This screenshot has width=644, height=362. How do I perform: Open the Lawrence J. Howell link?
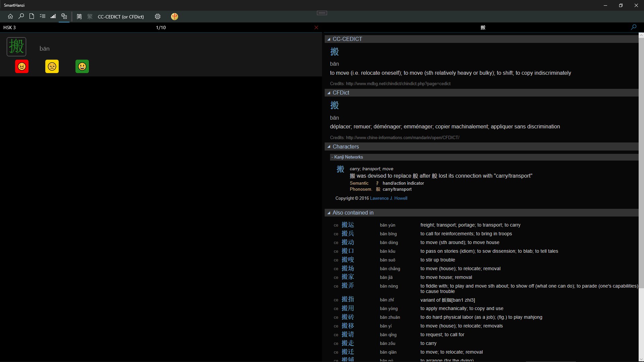[388, 198]
